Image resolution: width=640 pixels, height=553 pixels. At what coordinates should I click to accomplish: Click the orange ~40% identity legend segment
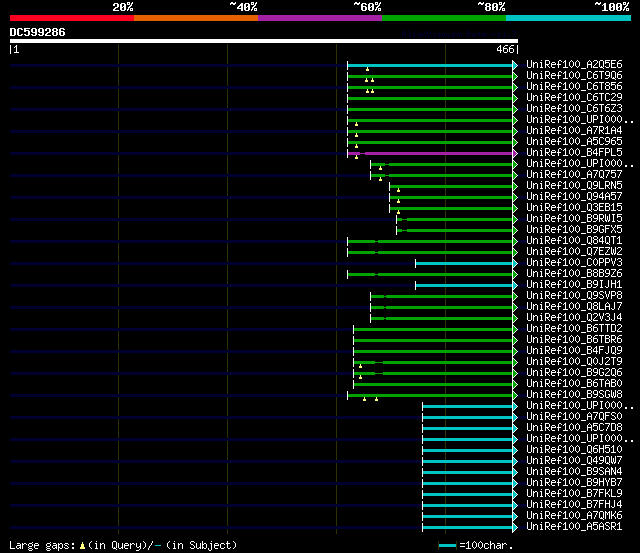196,18
